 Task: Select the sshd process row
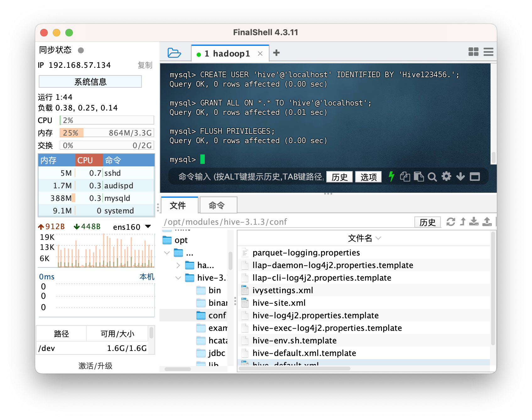click(x=96, y=173)
